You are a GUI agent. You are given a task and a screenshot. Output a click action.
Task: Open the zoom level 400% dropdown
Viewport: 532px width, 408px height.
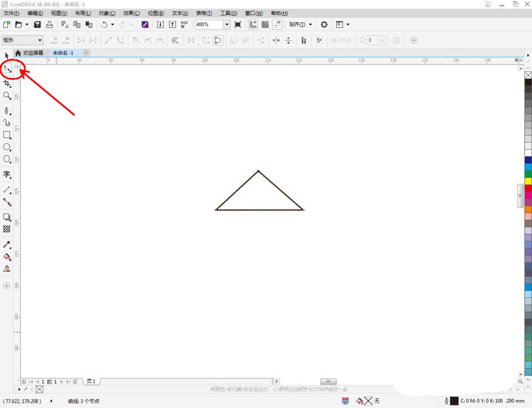[227, 24]
